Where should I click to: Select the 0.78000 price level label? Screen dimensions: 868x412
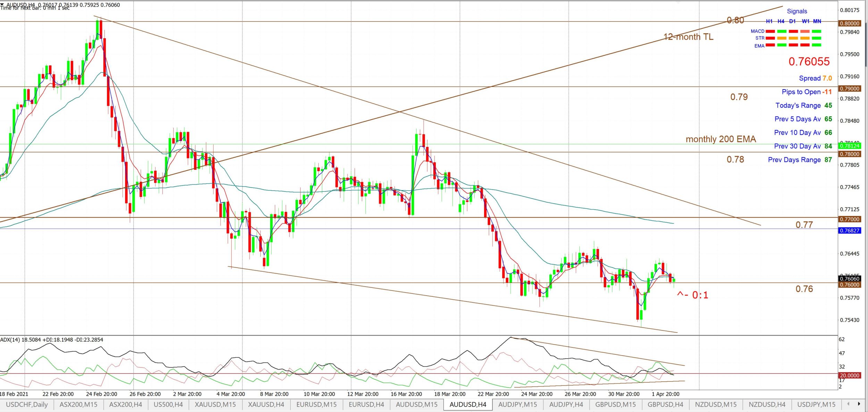coord(850,154)
